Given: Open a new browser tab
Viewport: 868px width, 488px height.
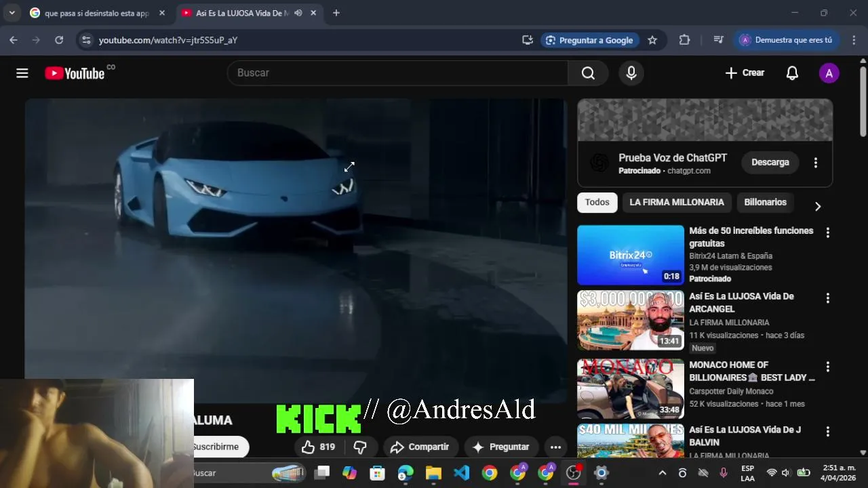Looking at the screenshot, I should coord(336,13).
